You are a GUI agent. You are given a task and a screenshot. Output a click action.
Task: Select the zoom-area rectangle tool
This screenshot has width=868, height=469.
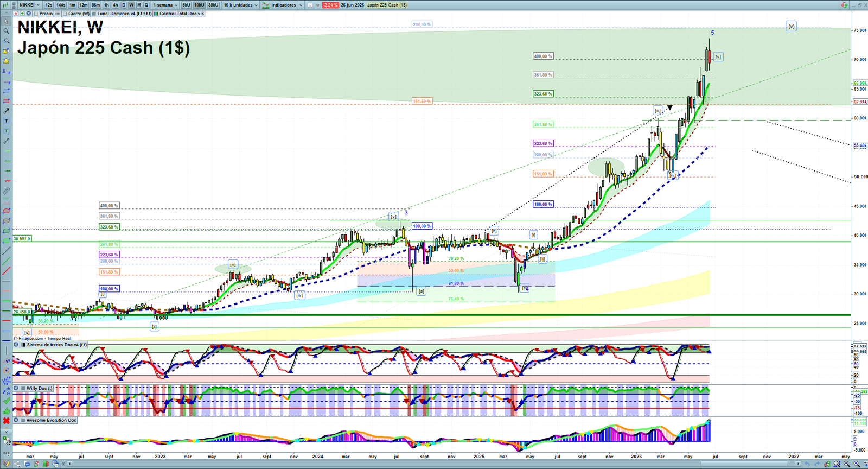(x=6, y=41)
